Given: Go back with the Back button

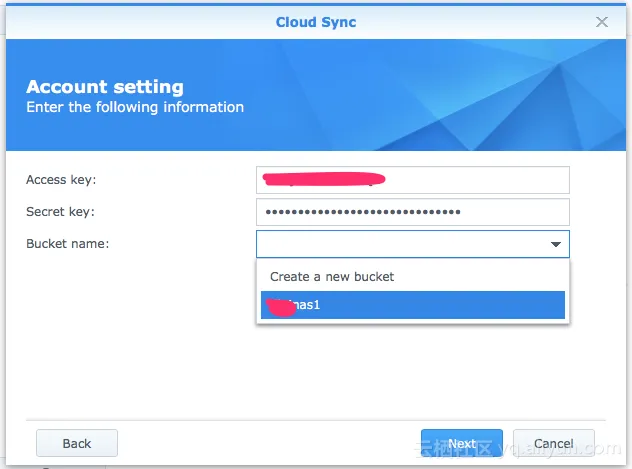Looking at the screenshot, I should point(77,443).
